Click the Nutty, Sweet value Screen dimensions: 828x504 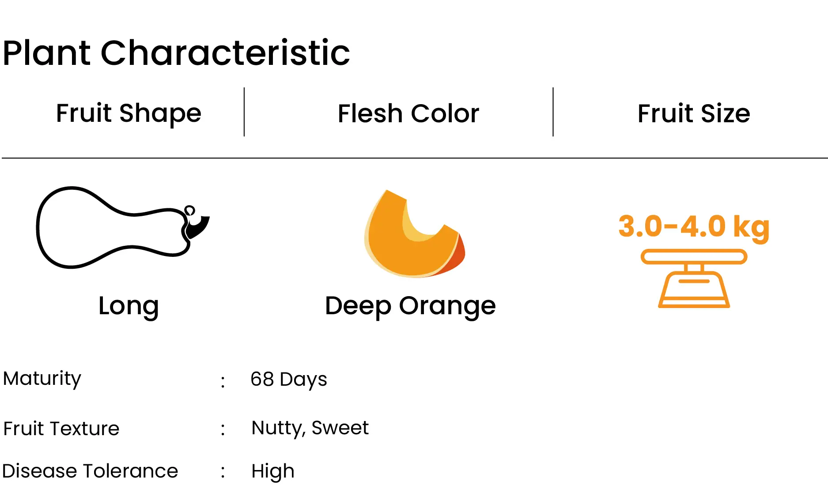pyautogui.click(x=310, y=428)
